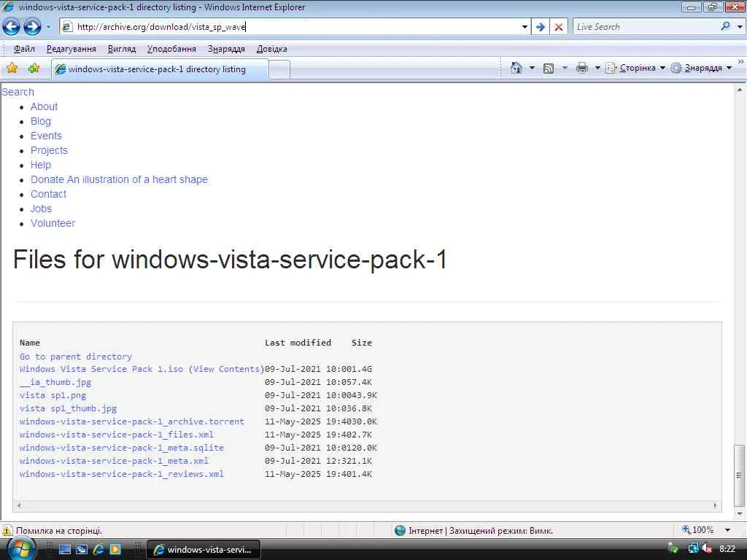Stop loading with the red X button
747x560 pixels.
click(x=559, y=27)
